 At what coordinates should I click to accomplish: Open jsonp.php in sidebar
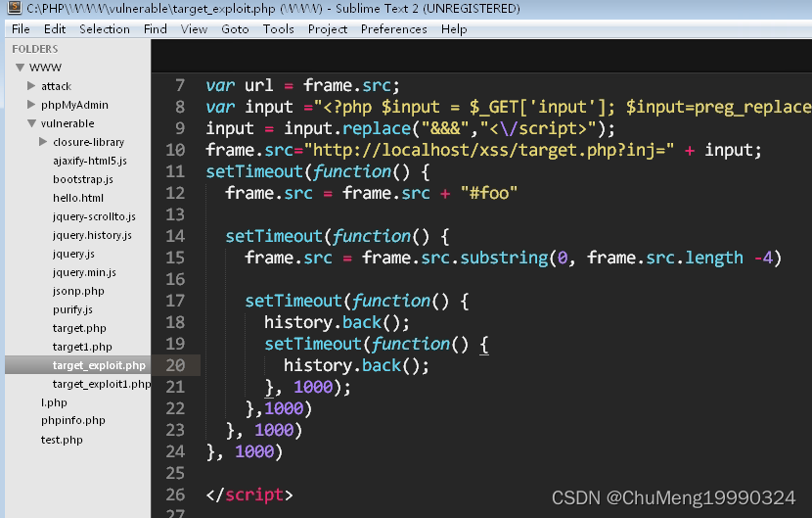point(78,292)
